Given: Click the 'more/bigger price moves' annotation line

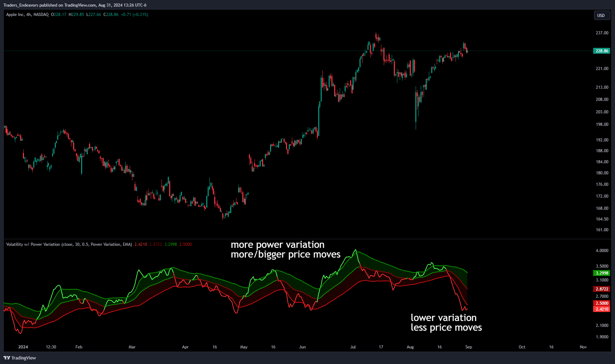Looking at the screenshot, I should click(x=286, y=254).
